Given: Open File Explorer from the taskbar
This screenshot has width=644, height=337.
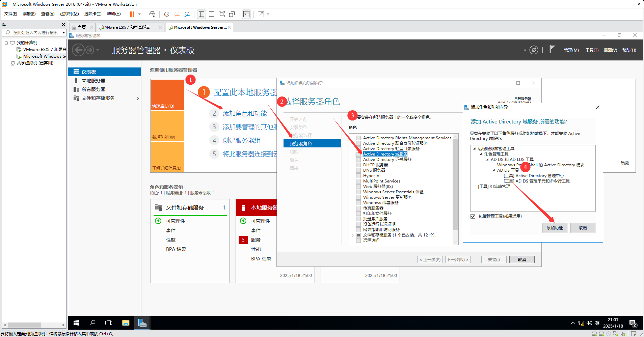Looking at the screenshot, I should (x=126, y=323).
